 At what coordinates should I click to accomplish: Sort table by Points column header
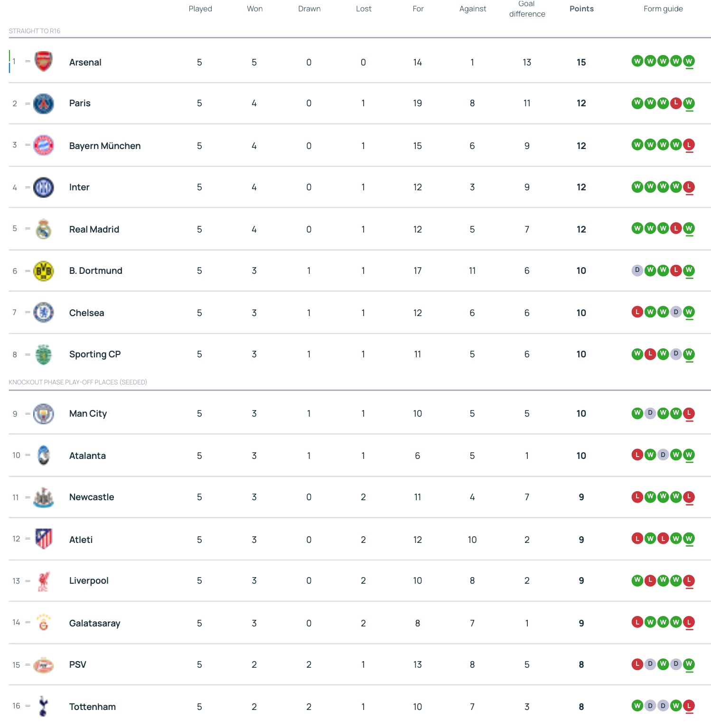[581, 9]
